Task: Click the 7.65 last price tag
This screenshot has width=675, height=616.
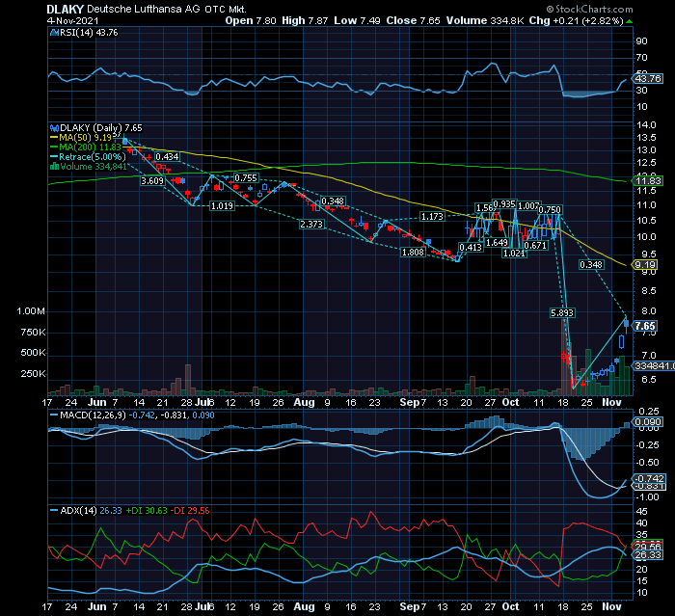Action: tap(645, 326)
